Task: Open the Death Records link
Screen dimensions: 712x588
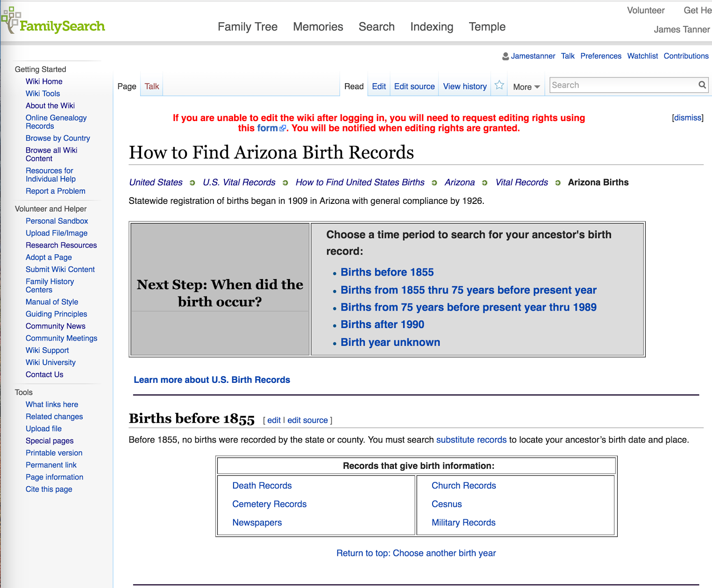Action: click(262, 486)
